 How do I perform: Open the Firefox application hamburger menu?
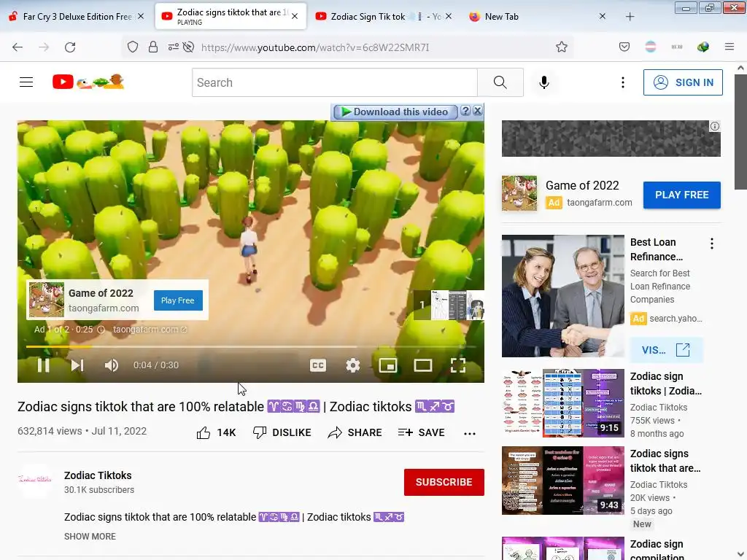click(729, 47)
